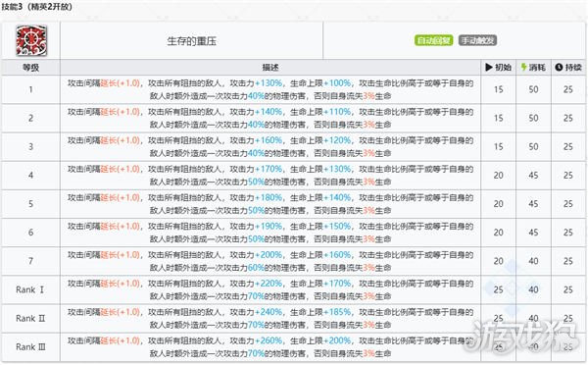
Task: Click duration value 25 in level 4 row
Action: point(568,176)
